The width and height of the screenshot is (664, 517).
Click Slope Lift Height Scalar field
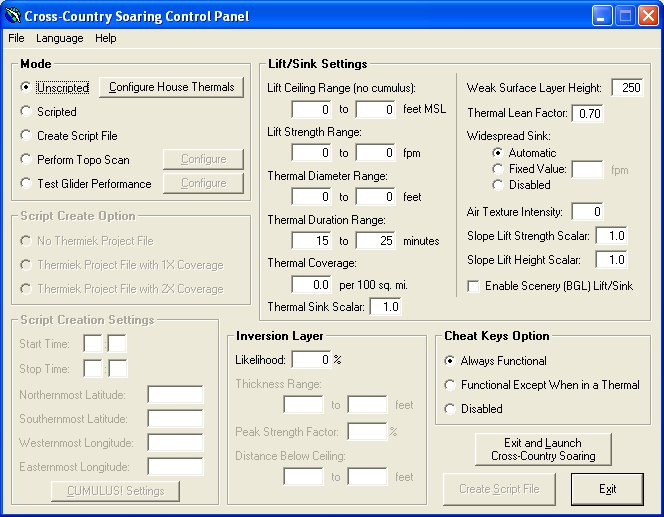point(611,260)
